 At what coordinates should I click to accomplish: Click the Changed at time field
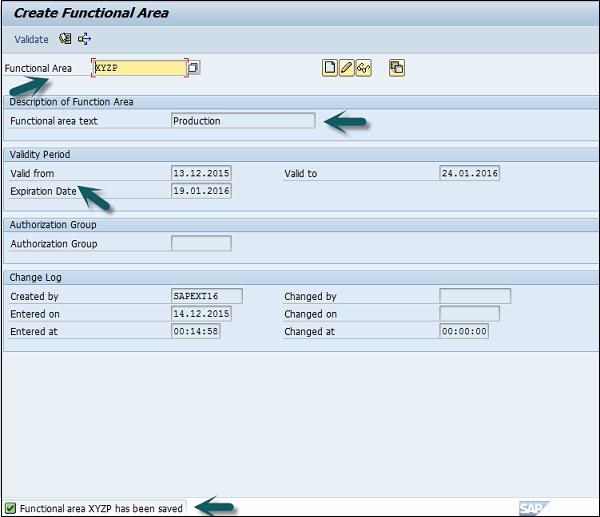point(464,331)
